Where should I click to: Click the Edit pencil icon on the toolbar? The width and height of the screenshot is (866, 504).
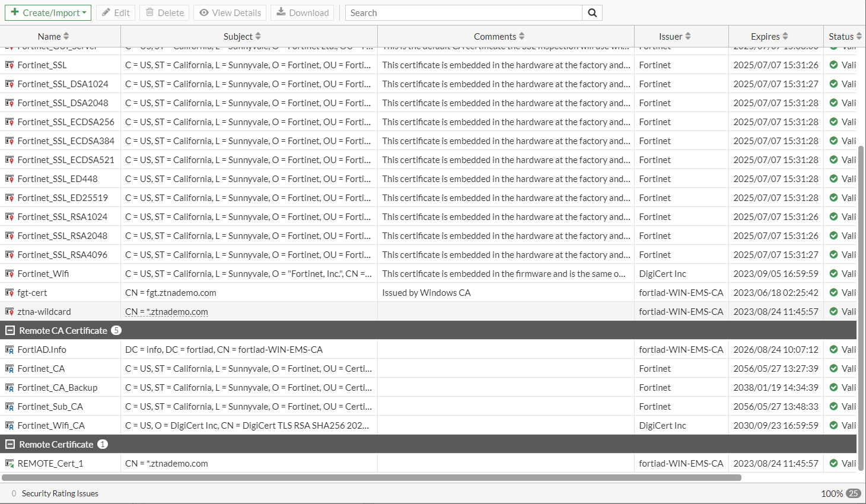(107, 12)
